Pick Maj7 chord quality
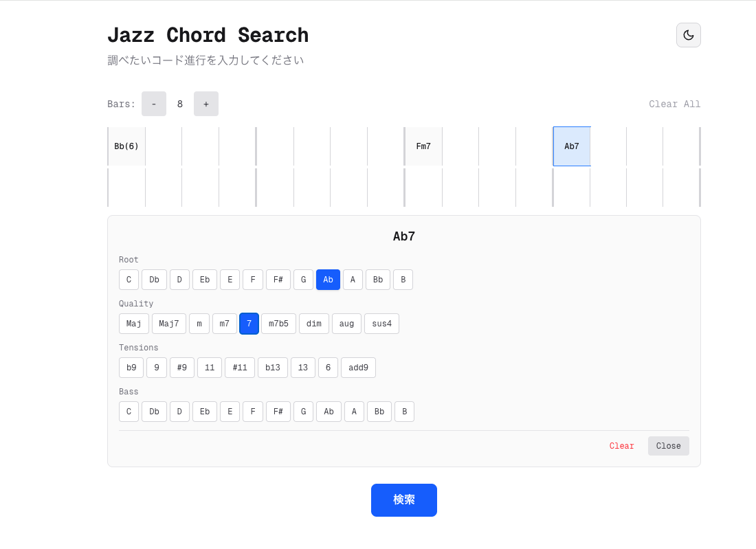Viewport: 756px width, 549px height. pos(169,324)
